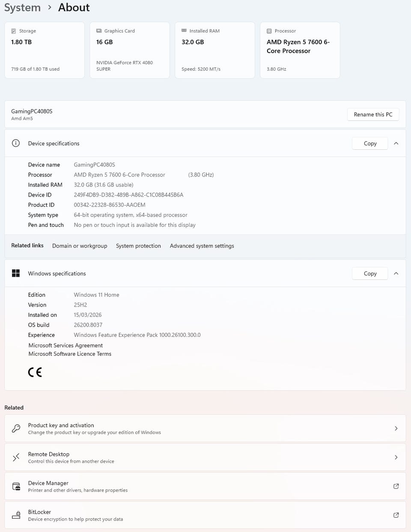Open the AMD Ryzen 5 7600 Processor card
The height and width of the screenshot is (532, 411).
300,50
